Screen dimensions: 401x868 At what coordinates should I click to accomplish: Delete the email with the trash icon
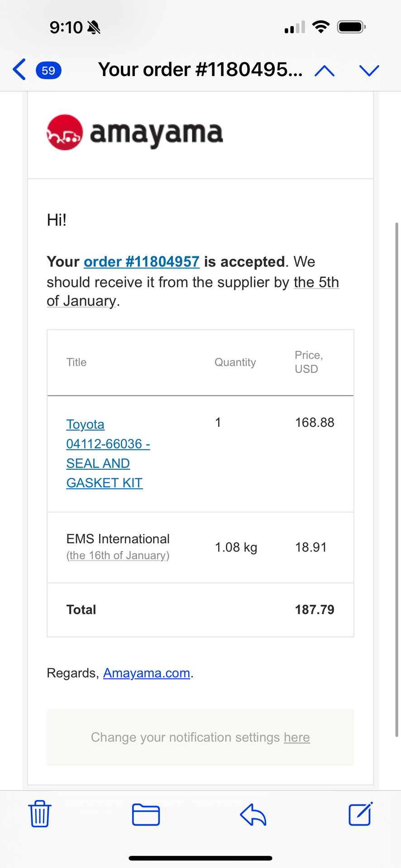point(40,814)
